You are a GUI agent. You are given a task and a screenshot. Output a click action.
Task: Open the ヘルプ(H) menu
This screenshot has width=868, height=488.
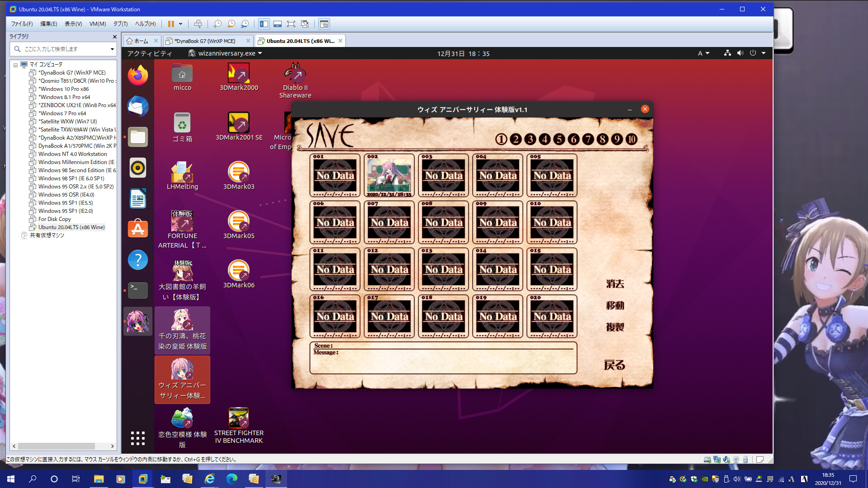(x=145, y=24)
